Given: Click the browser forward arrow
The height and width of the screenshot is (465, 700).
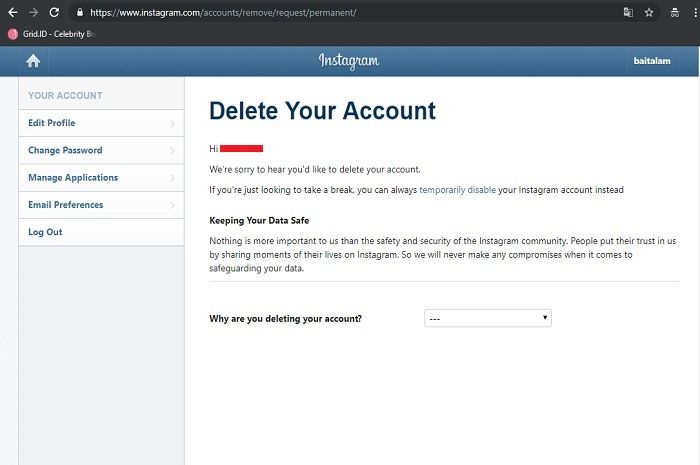Looking at the screenshot, I should (32, 13).
